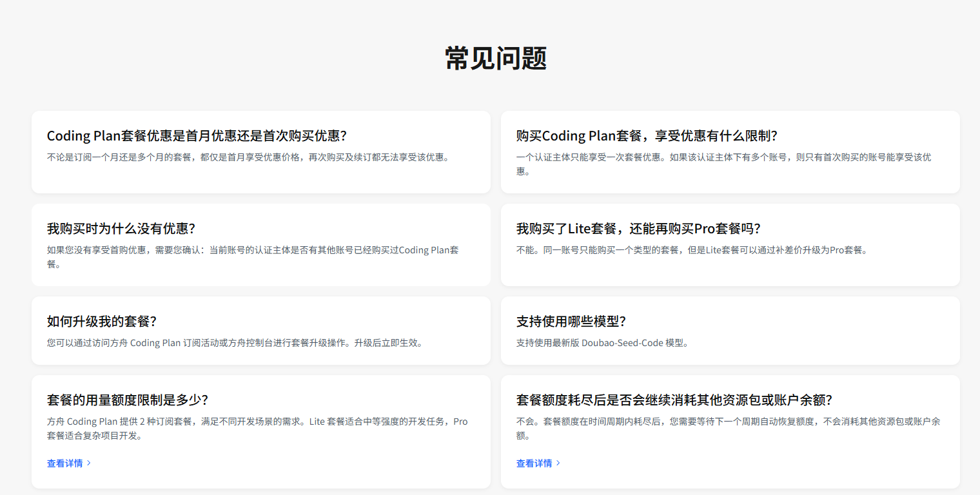Click the question about 消耗其他资源包或账户余额
Screen dimensions: 980x495
(674, 400)
